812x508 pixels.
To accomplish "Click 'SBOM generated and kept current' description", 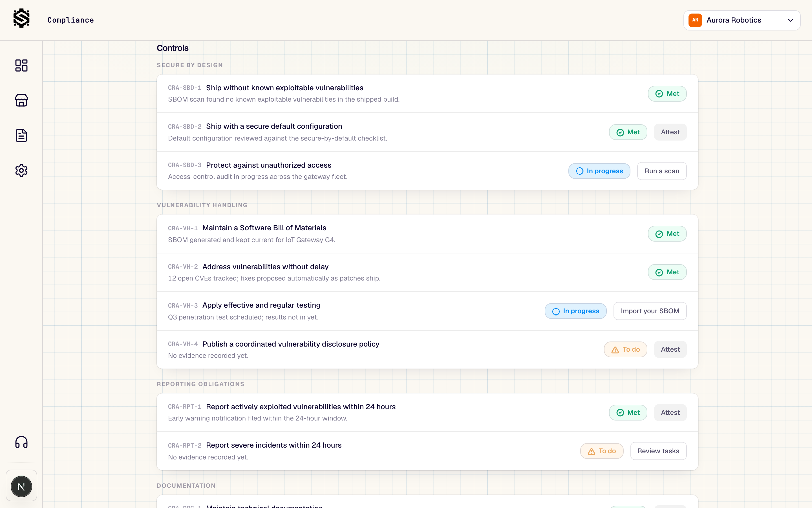I will [x=251, y=240].
